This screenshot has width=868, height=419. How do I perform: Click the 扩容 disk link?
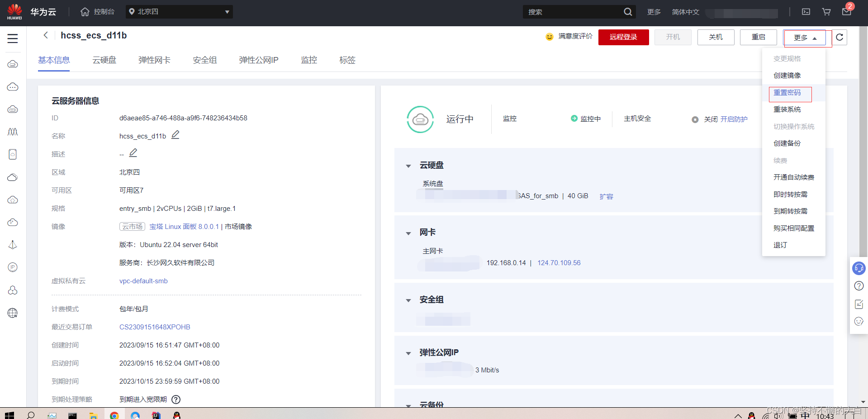pyautogui.click(x=606, y=196)
